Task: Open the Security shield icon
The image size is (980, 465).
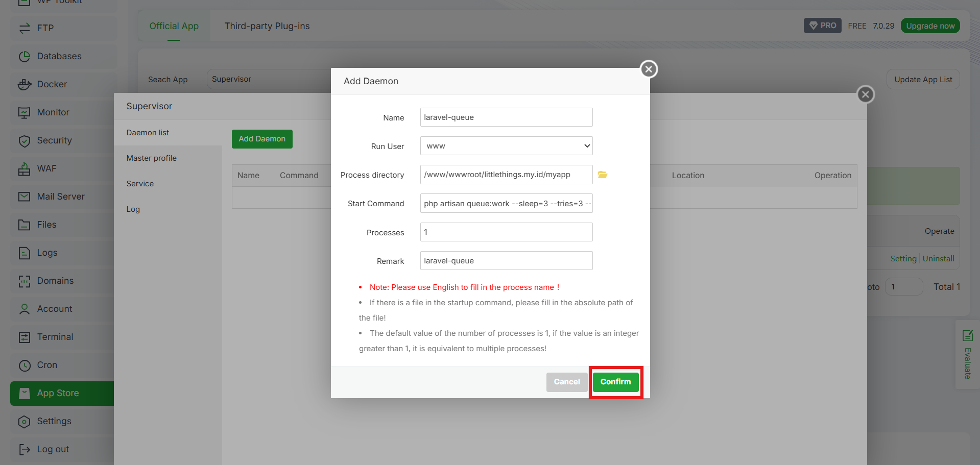Action: (24, 140)
